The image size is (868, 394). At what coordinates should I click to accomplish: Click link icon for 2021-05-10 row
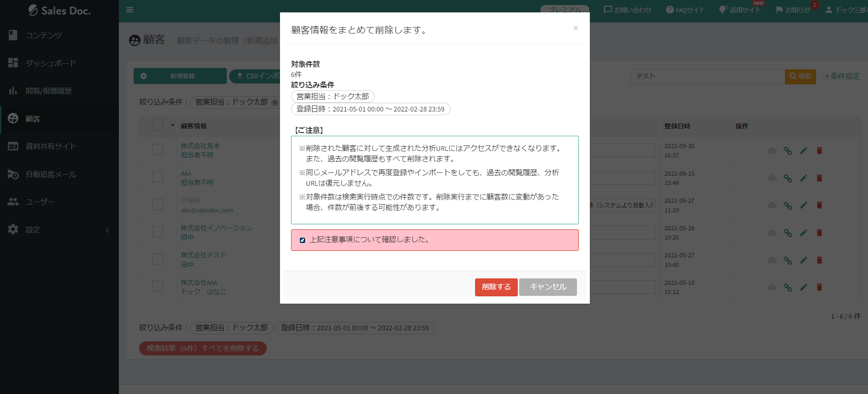[788, 288]
